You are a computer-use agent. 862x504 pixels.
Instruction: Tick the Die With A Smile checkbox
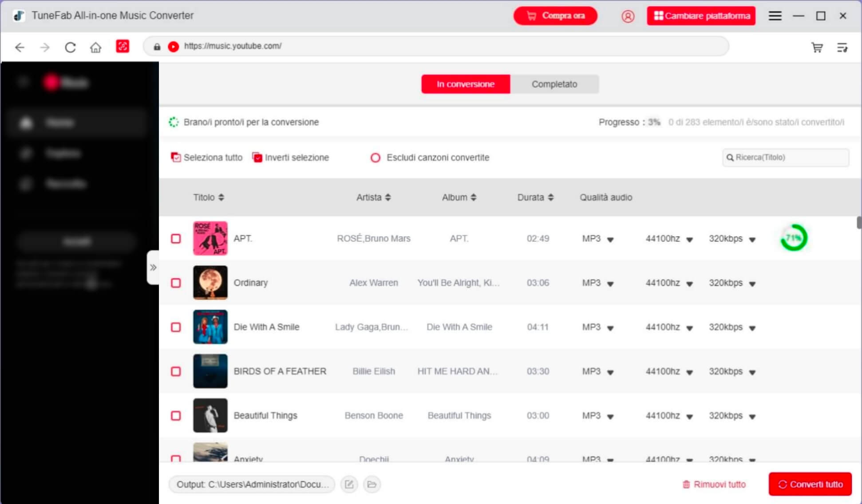[176, 327]
